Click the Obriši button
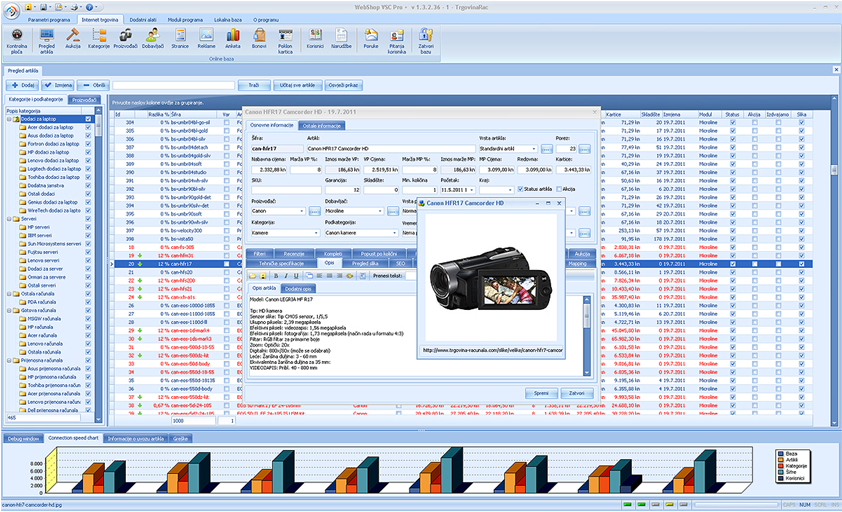 [93, 85]
